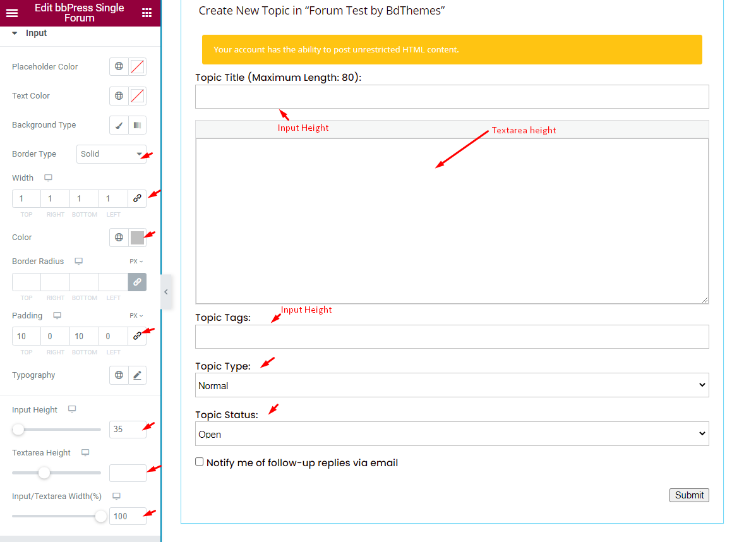The image size is (756, 542).
Task: Open the widgets panel grid icon
Action: [x=147, y=12]
